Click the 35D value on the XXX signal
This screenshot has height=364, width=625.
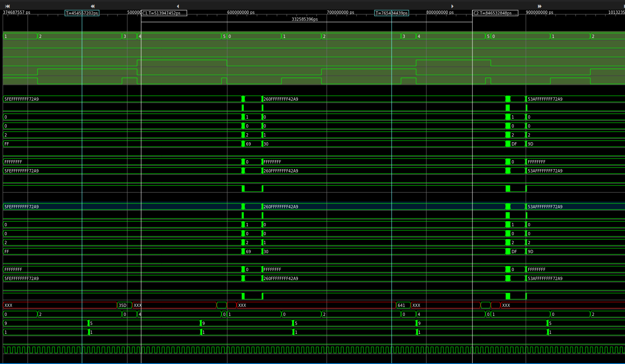pos(122,305)
